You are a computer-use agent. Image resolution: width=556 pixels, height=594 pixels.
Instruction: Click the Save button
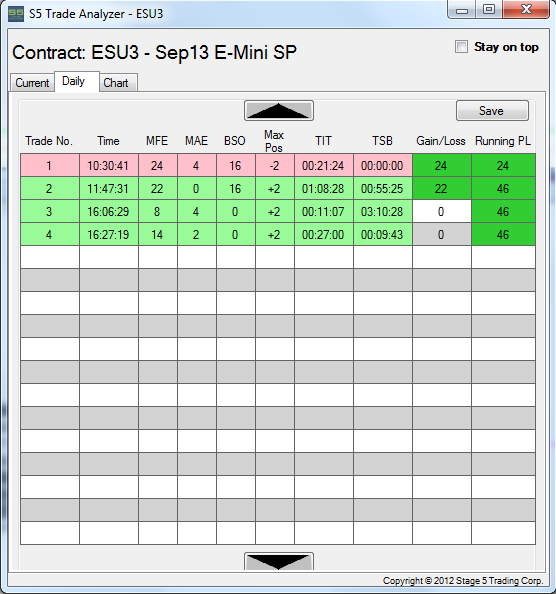(x=492, y=111)
